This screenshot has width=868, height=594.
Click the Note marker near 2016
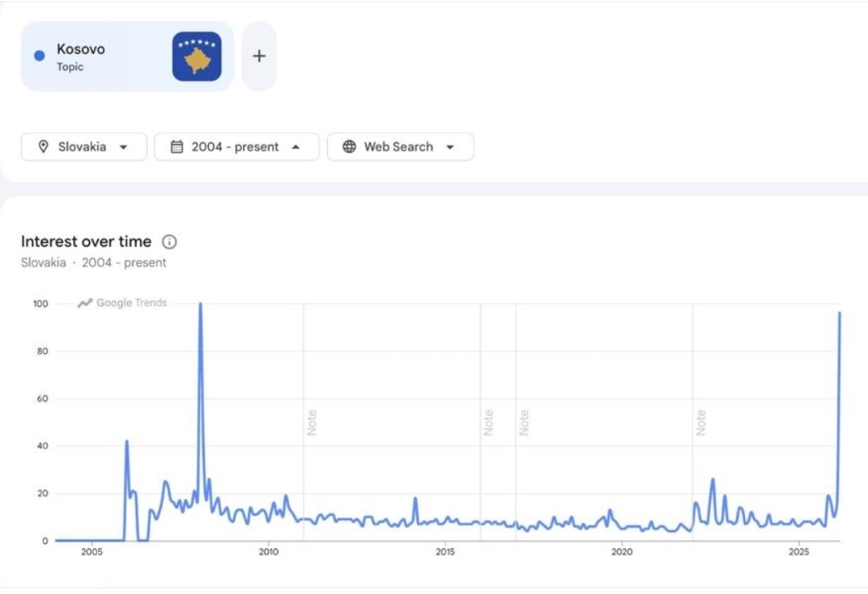[x=489, y=423]
